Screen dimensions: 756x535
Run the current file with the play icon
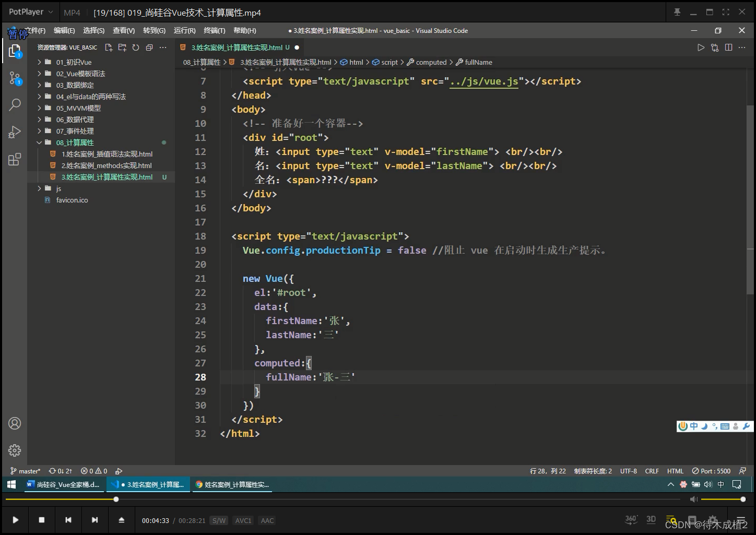pyautogui.click(x=701, y=47)
